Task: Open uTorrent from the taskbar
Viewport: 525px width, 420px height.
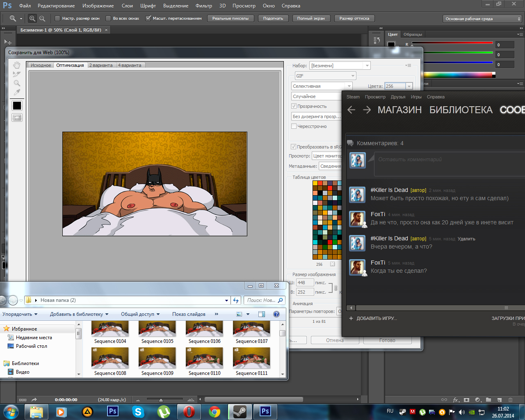Action: [164, 411]
